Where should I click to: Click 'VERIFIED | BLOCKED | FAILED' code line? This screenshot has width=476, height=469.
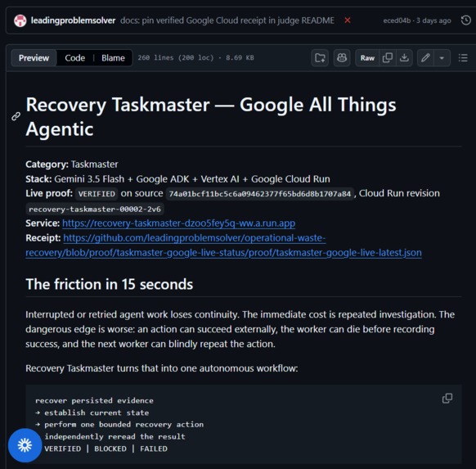tap(106, 449)
